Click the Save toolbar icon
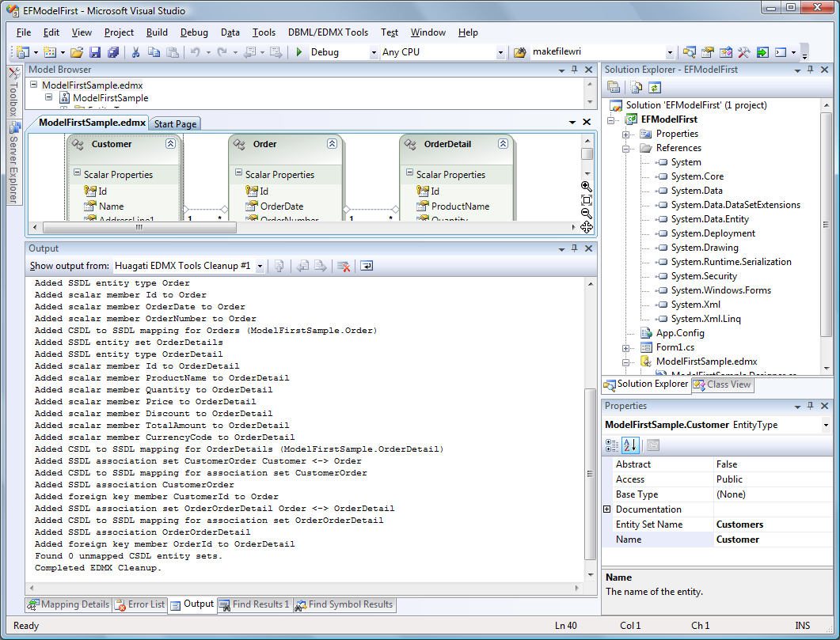 (x=95, y=52)
